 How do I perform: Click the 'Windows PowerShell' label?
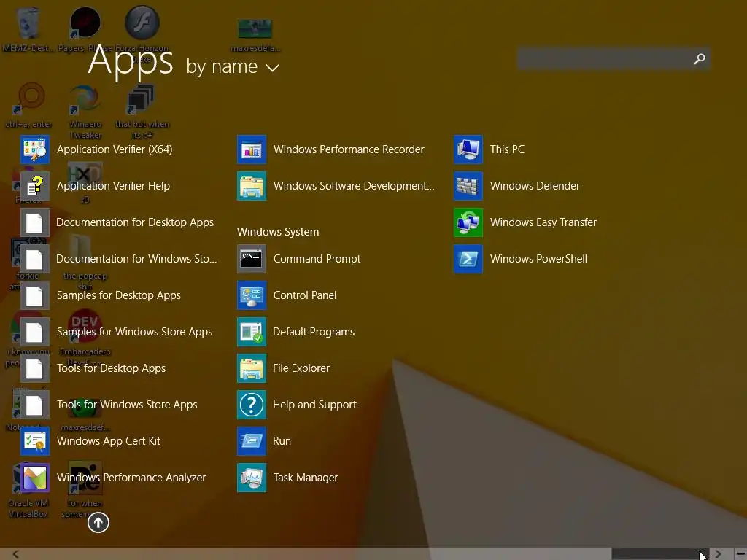click(538, 259)
